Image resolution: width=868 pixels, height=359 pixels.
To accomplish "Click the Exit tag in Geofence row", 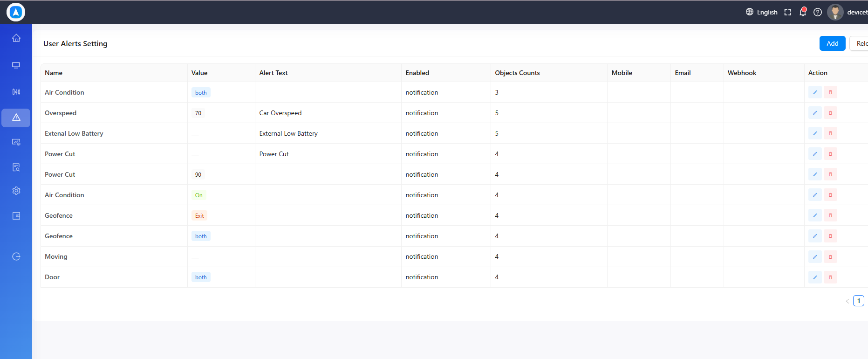I will point(199,215).
